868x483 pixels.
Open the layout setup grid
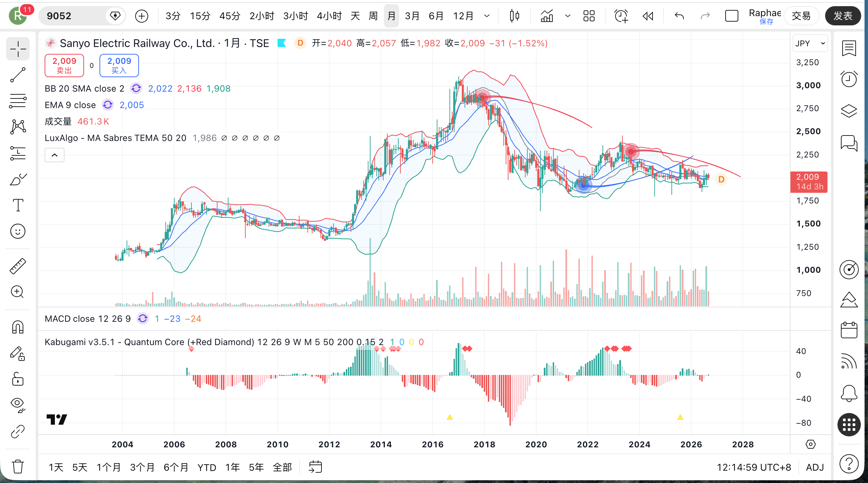pyautogui.click(x=589, y=16)
